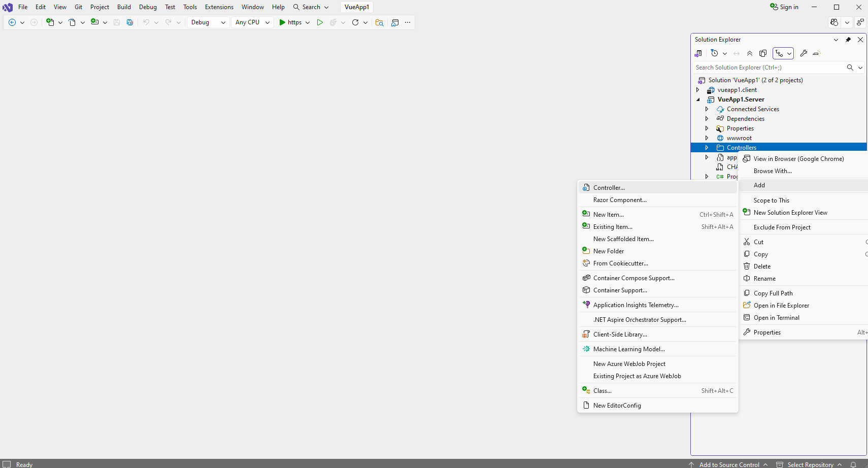Click the Show All Files icon in Solution Explorer
This screenshot has height=468, width=868.
click(x=763, y=53)
